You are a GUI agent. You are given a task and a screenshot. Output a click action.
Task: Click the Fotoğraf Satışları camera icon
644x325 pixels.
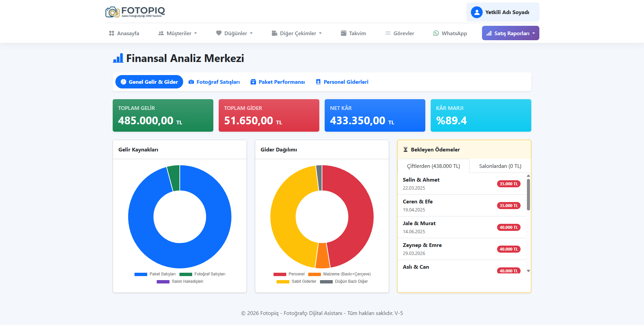click(x=191, y=82)
